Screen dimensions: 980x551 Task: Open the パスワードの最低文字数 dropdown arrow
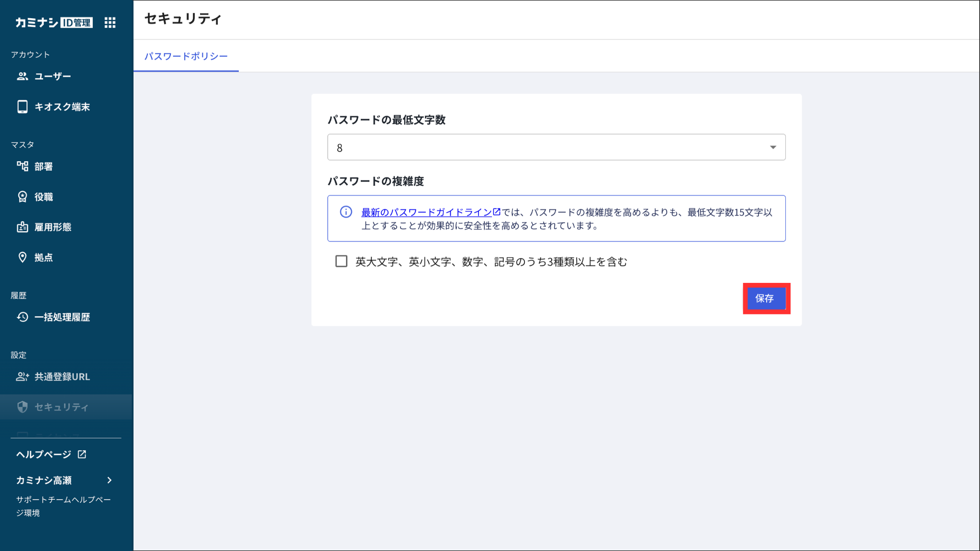[x=773, y=147]
